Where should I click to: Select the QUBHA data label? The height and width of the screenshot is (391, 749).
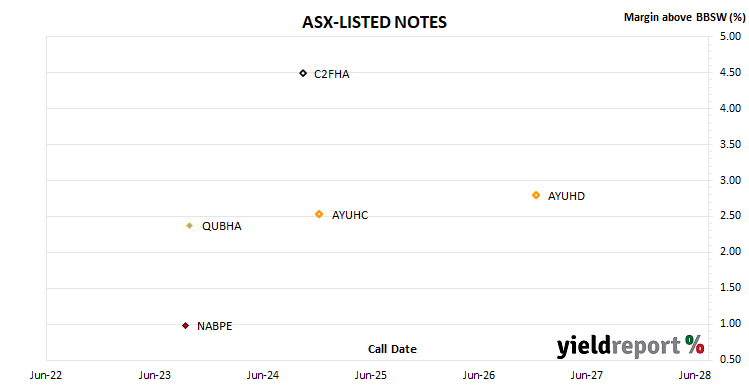click(222, 226)
